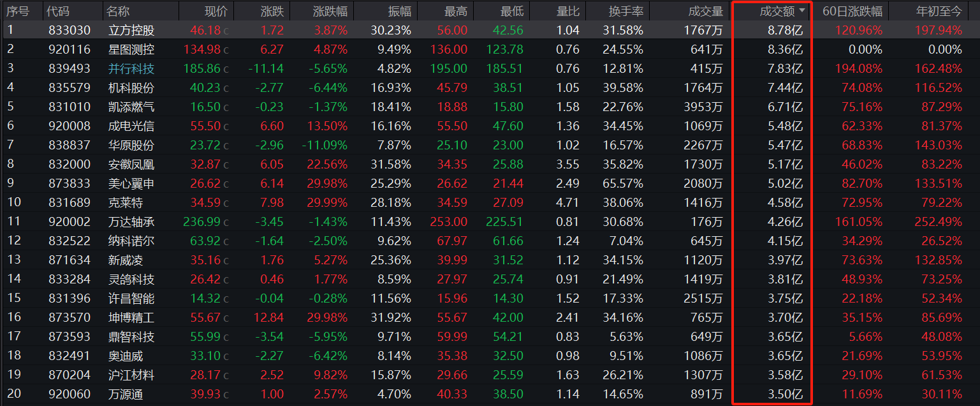Click the 8.36亿 turnover value
The width and height of the screenshot is (980, 406).
[x=786, y=49]
